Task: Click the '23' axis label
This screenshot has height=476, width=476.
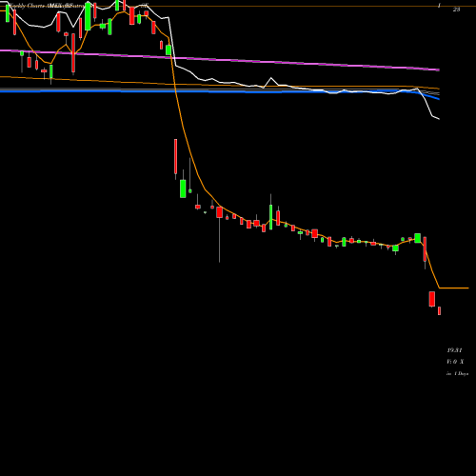Action: [456, 10]
